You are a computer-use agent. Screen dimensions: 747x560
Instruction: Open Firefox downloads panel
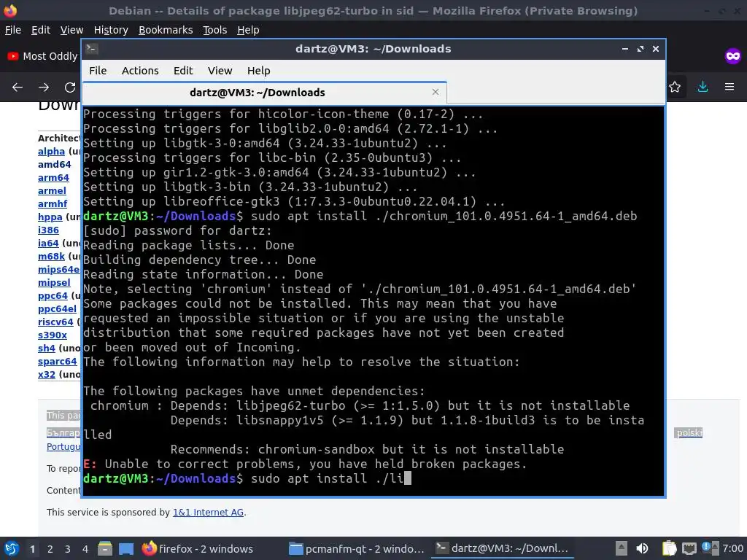coord(703,87)
